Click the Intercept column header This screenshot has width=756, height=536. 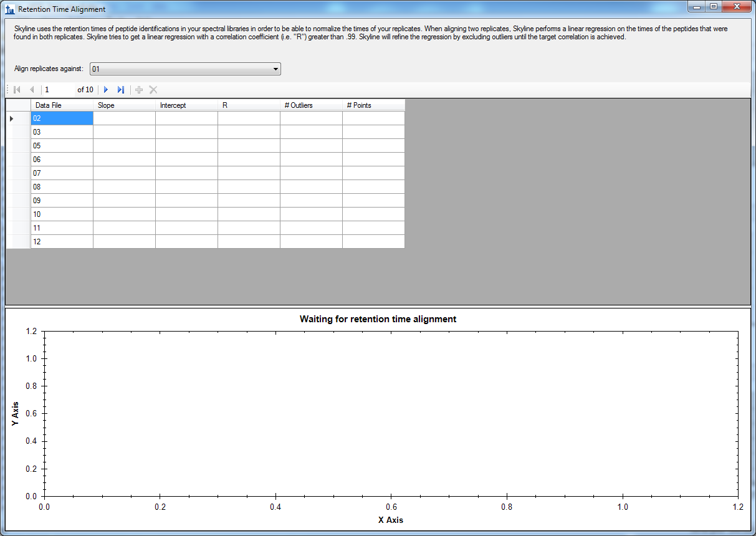(186, 105)
